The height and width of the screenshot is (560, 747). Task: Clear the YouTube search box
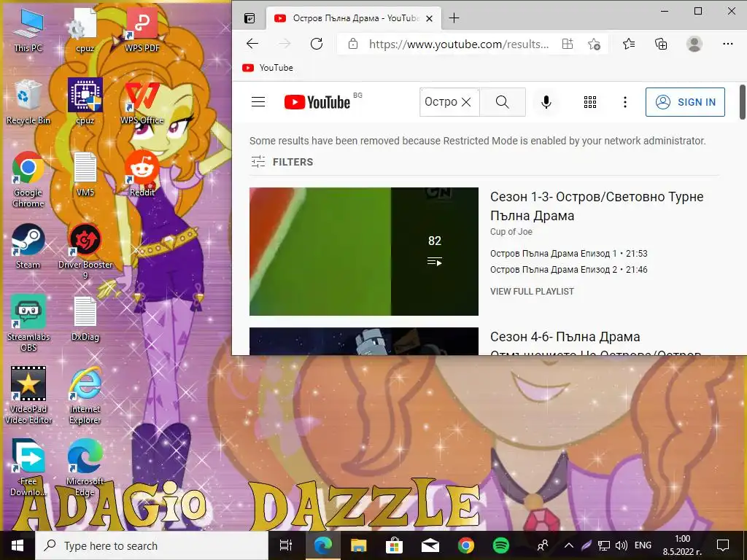pyautogui.click(x=466, y=102)
